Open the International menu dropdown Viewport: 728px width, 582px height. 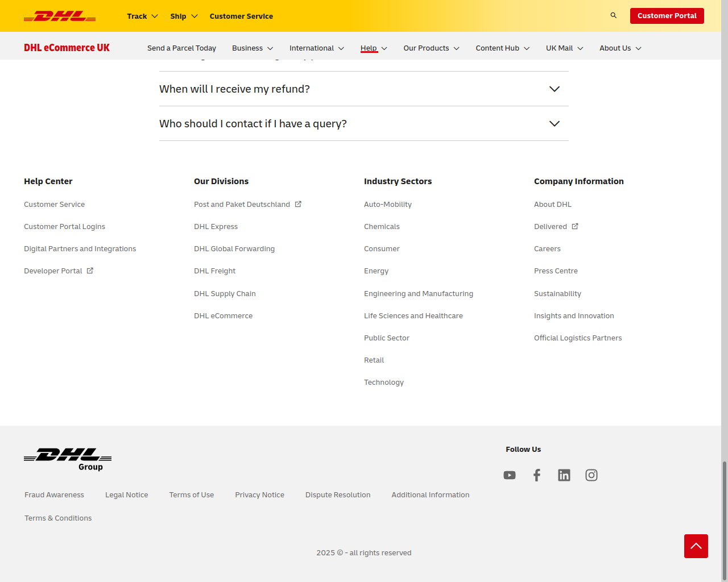pos(317,48)
